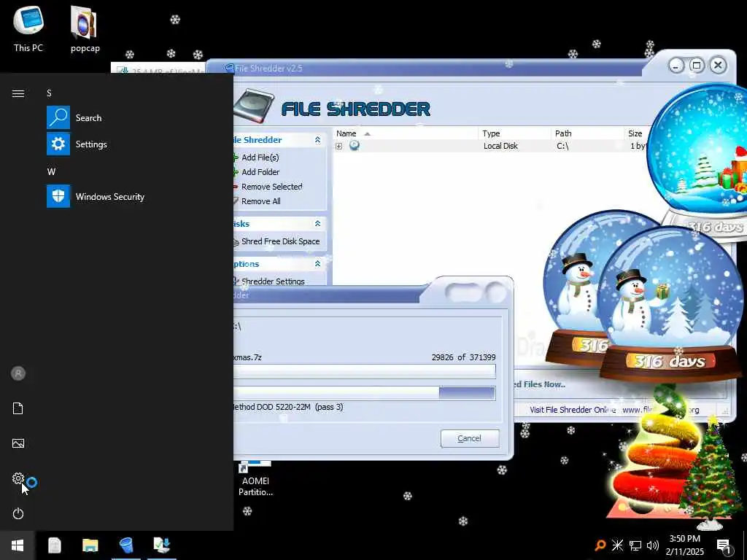Sort by the Name column header
Screen dimensions: 747x560
[405, 133]
